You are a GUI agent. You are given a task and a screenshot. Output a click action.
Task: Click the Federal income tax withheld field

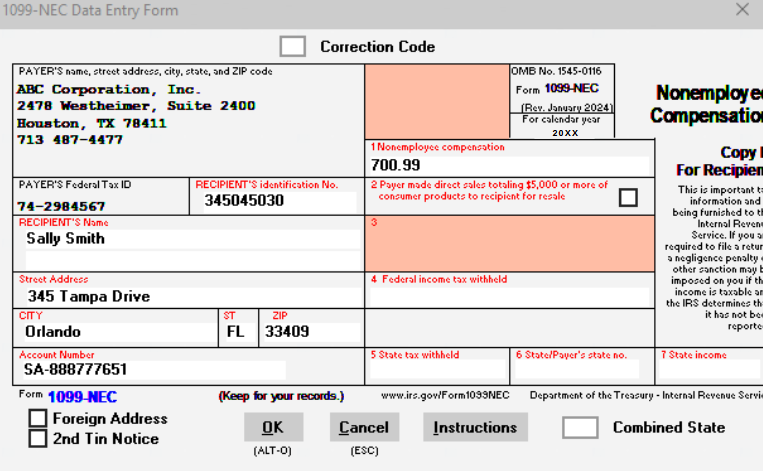coord(508,297)
